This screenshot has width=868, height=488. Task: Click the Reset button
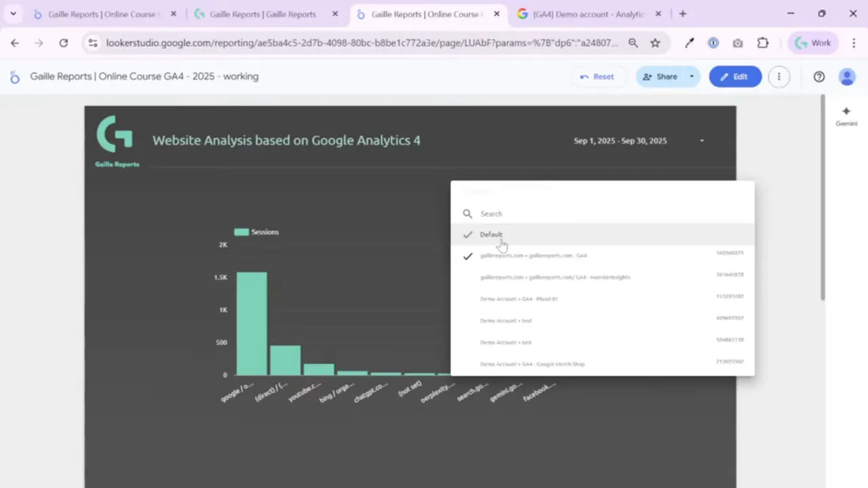click(x=597, y=77)
